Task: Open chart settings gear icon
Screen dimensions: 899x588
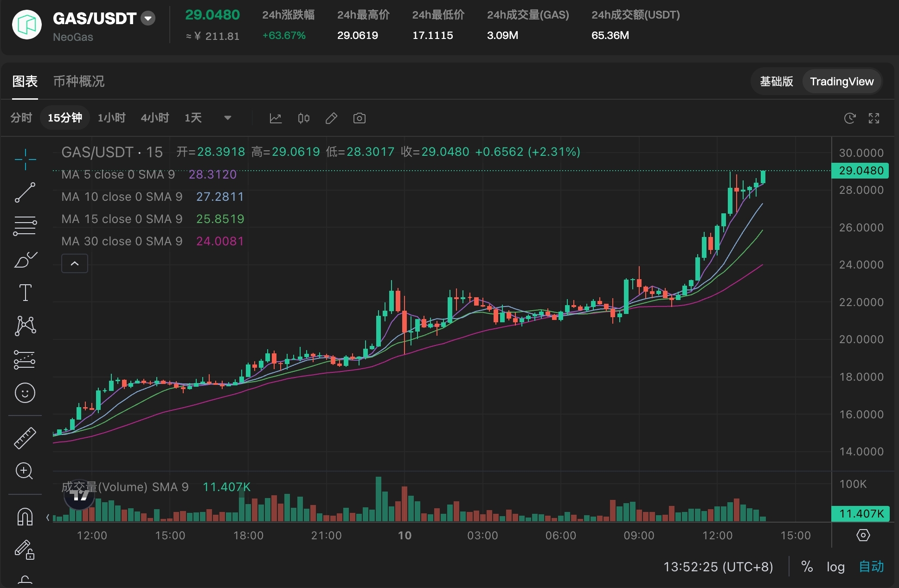Action: click(x=862, y=535)
